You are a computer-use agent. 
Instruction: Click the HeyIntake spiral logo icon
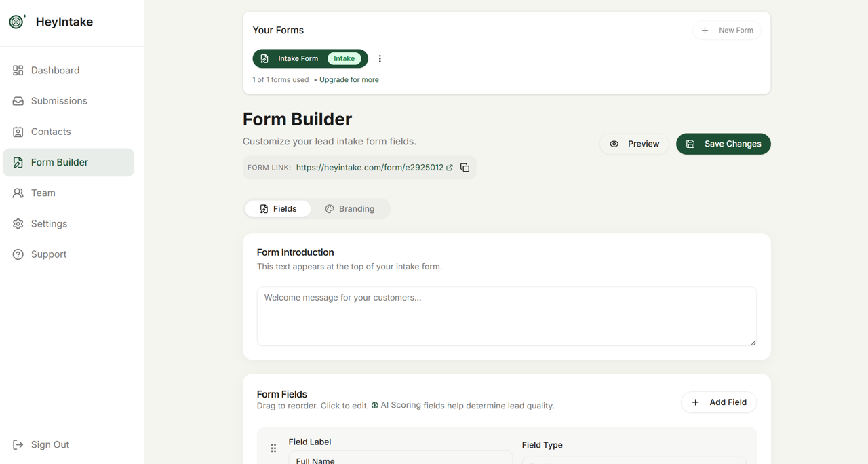point(17,21)
